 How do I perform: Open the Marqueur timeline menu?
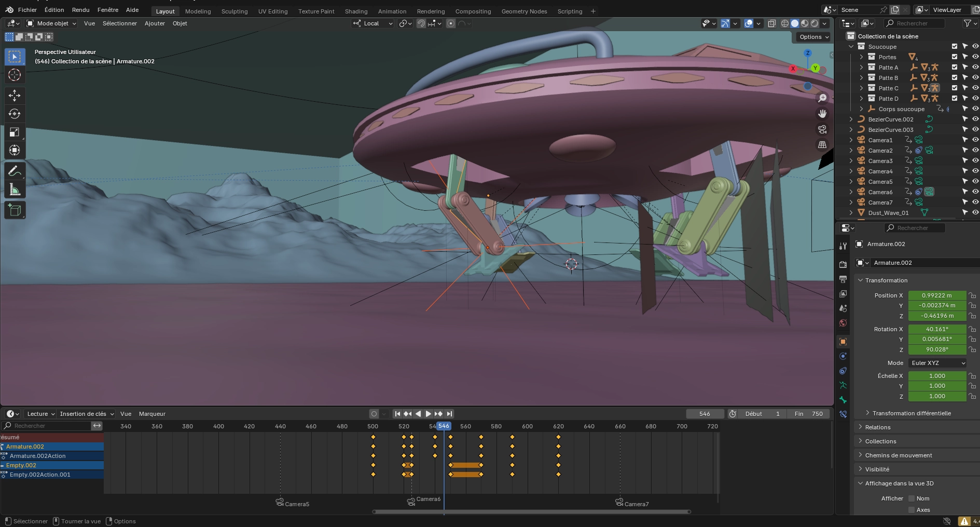152,414
